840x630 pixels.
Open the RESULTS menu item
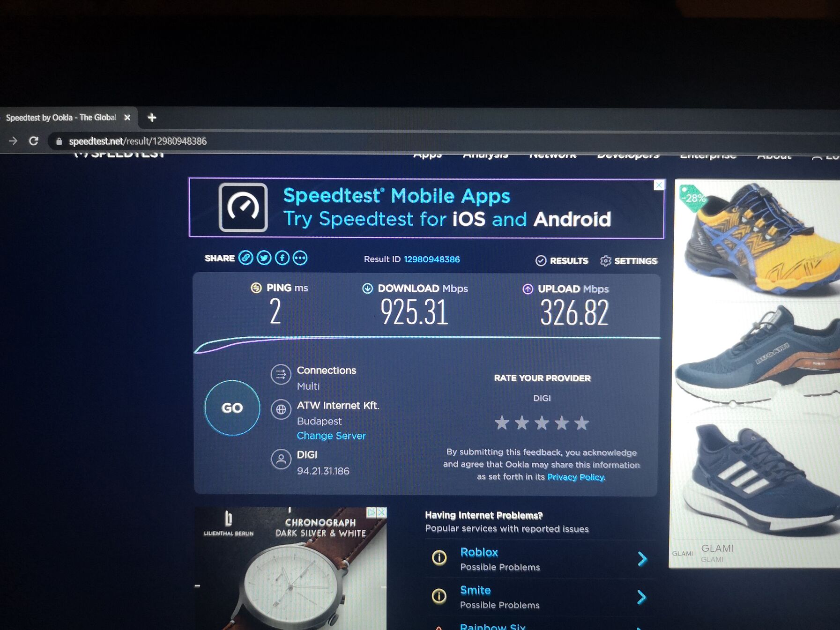562,261
